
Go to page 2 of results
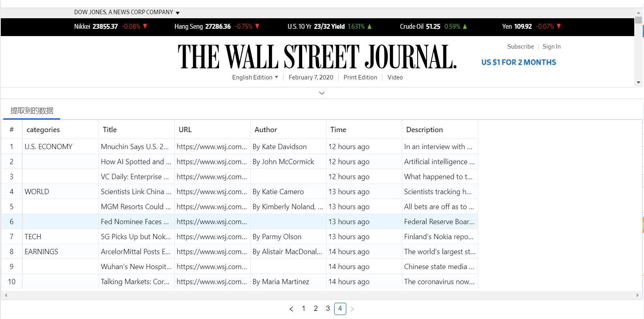[x=316, y=308]
